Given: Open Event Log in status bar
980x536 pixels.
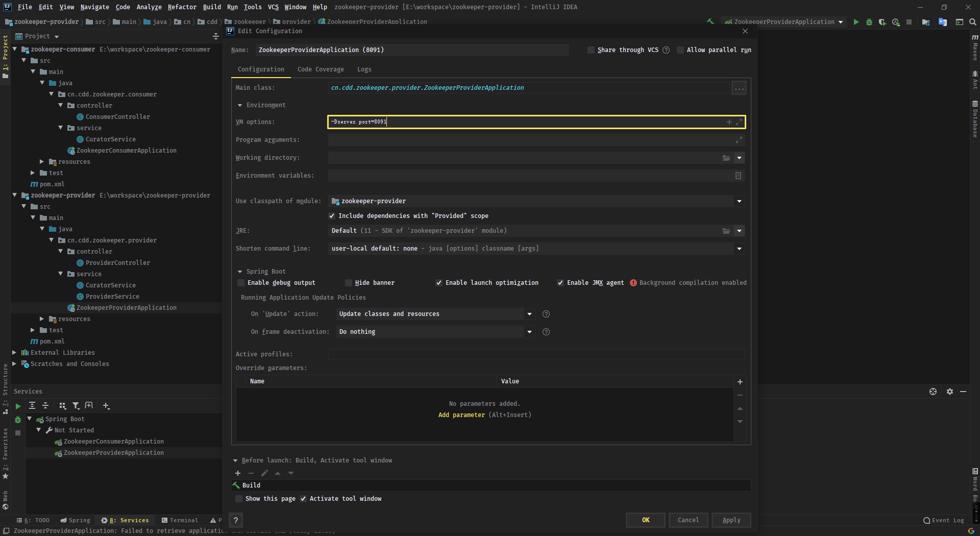Looking at the screenshot, I should pos(944,520).
